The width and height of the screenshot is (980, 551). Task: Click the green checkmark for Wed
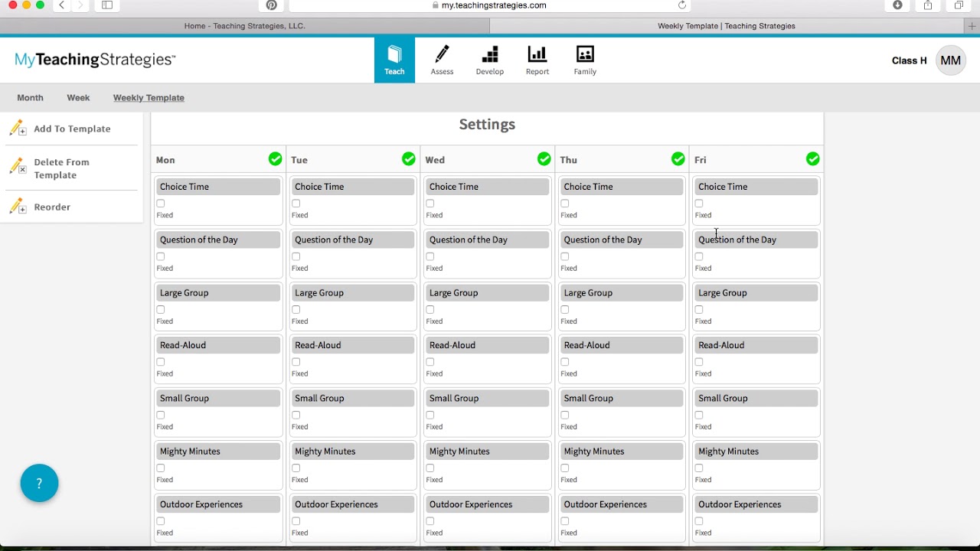click(x=544, y=158)
